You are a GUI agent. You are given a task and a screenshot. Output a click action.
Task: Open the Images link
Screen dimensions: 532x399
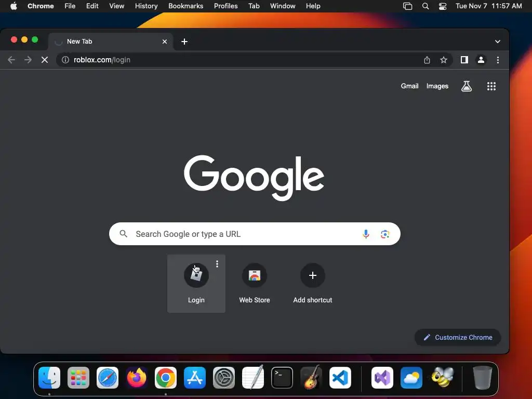click(437, 86)
